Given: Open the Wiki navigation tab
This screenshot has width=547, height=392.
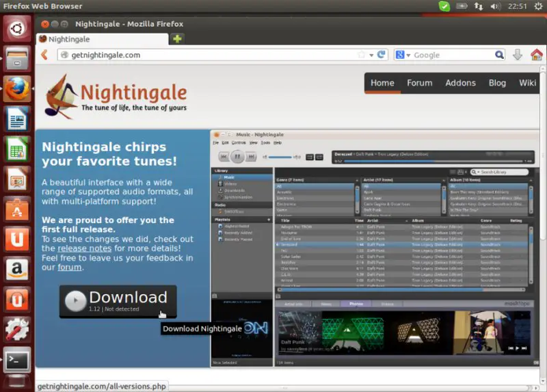Looking at the screenshot, I should pos(527,83).
